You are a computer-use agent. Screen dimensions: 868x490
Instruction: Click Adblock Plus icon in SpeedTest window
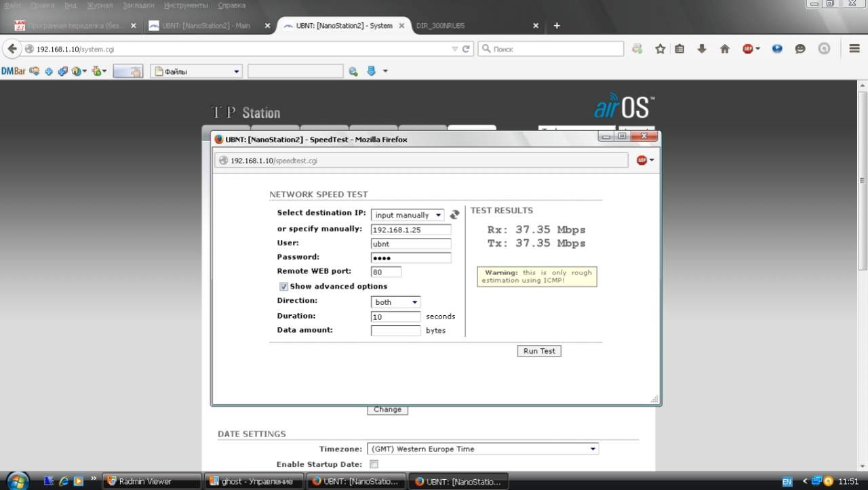642,160
